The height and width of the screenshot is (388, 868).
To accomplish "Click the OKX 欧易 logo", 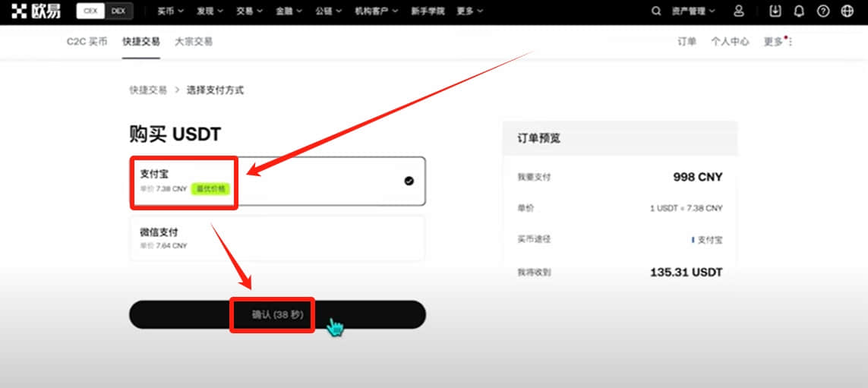I will [x=36, y=11].
